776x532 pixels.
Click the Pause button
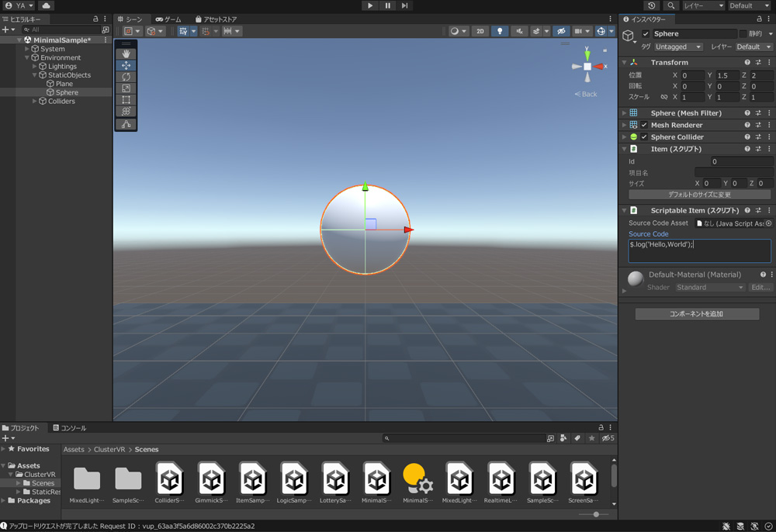[x=387, y=5]
